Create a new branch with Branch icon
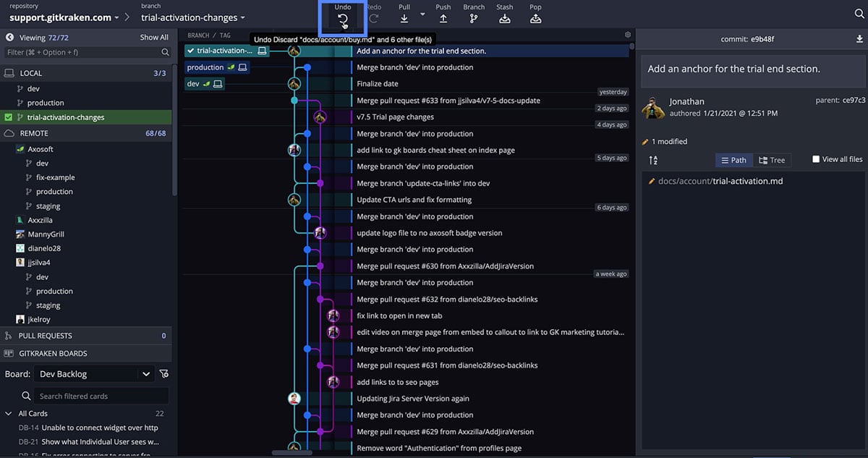868x458 pixels. [x=474, y=19]
